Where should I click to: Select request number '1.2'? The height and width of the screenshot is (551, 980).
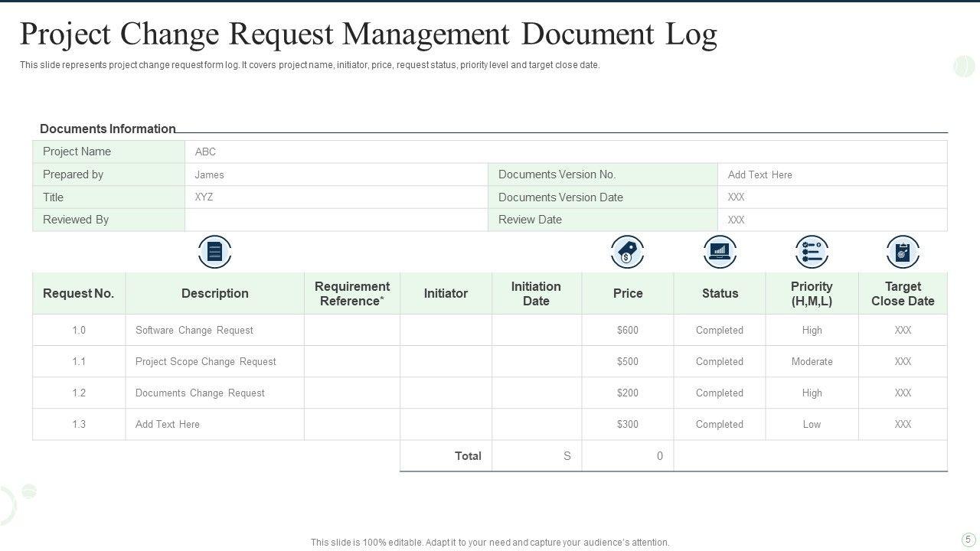pyautogui.click(x=79, y=393)
